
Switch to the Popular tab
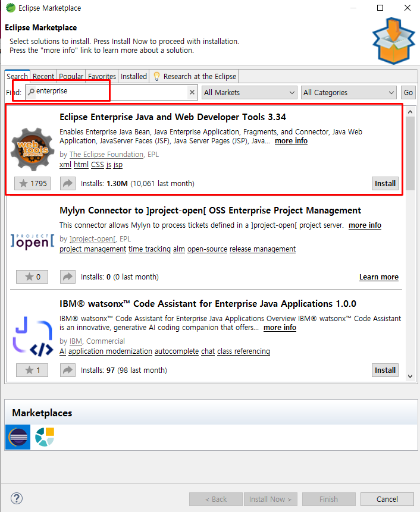pos(71,76)
